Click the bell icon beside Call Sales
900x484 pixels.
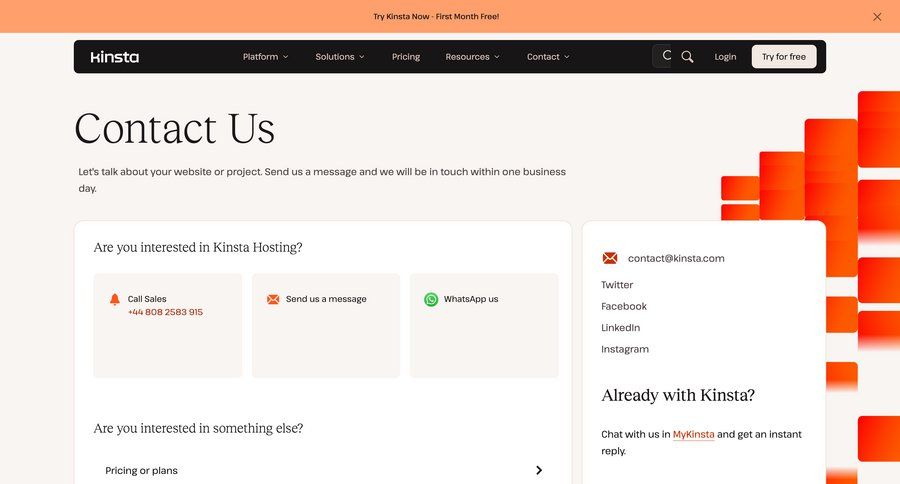click(x=114, y=299)
